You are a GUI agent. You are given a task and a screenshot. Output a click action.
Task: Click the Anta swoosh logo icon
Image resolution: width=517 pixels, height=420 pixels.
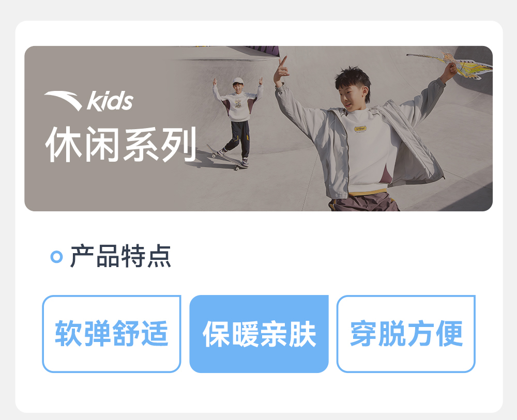point(63,100)
